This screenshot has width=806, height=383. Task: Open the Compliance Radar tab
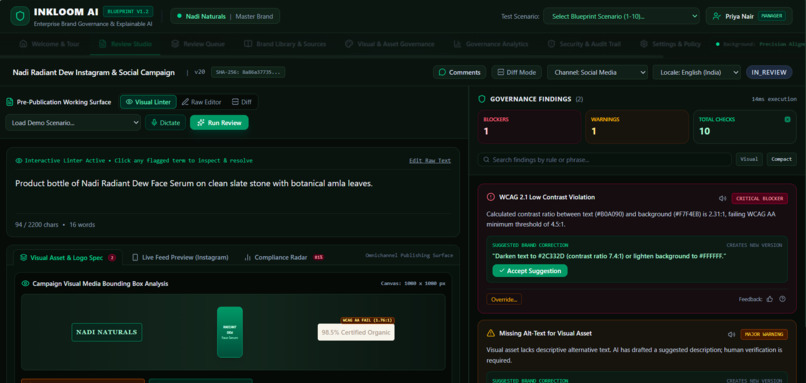[x=283, y=257]
